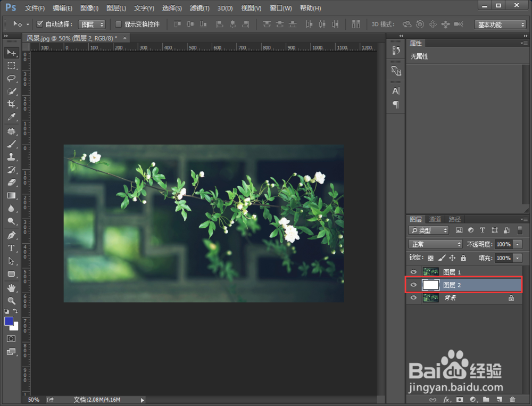Open the Layers panel flyout menu
This screenshot has height=406, width=532.
click(524, 219)
